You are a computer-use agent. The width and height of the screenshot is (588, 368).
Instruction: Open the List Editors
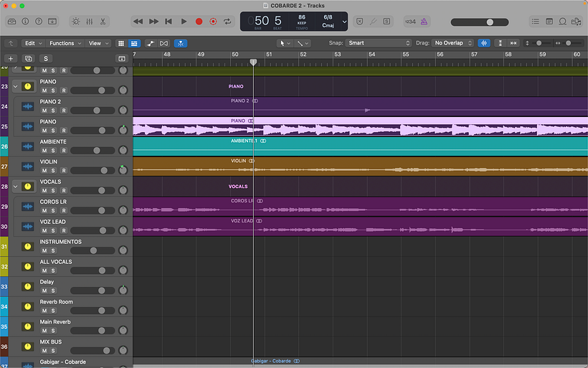tap(535, 22)
